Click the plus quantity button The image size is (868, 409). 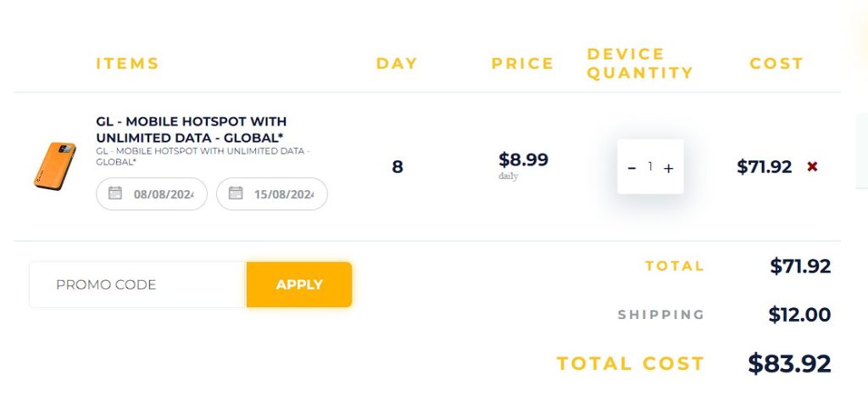668,168
